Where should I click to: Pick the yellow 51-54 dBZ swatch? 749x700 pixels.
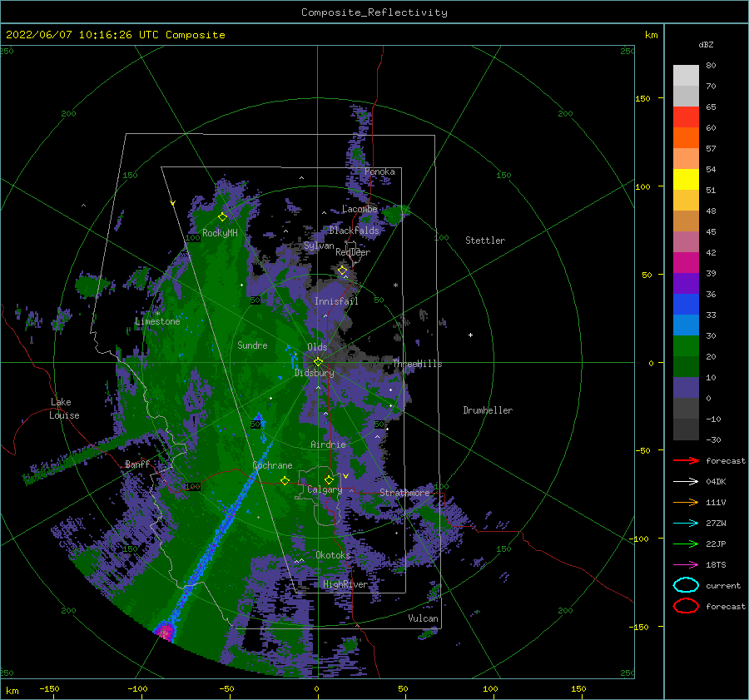(x=686, y=180)
